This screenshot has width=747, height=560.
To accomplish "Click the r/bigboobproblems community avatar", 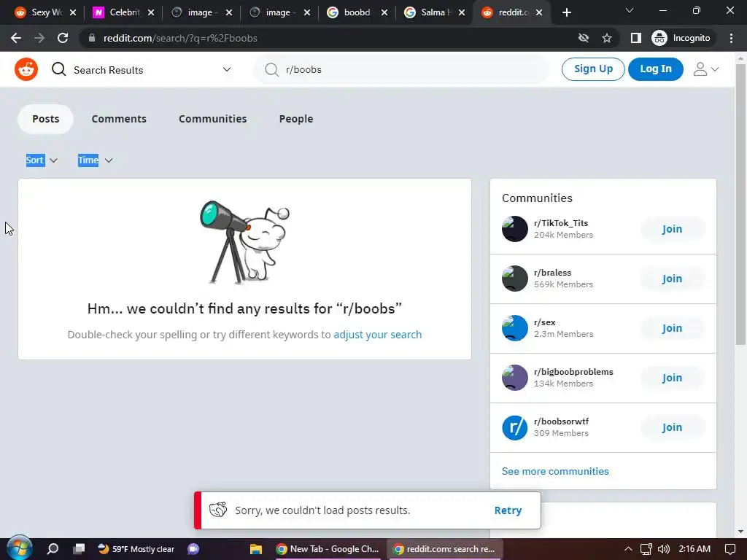I will (x=514, y=378).
